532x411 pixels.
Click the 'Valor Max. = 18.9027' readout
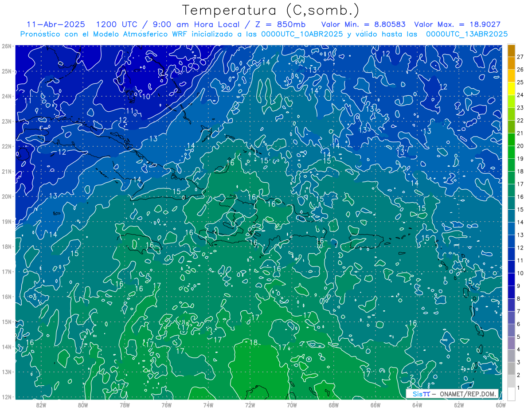coord(457,24)
